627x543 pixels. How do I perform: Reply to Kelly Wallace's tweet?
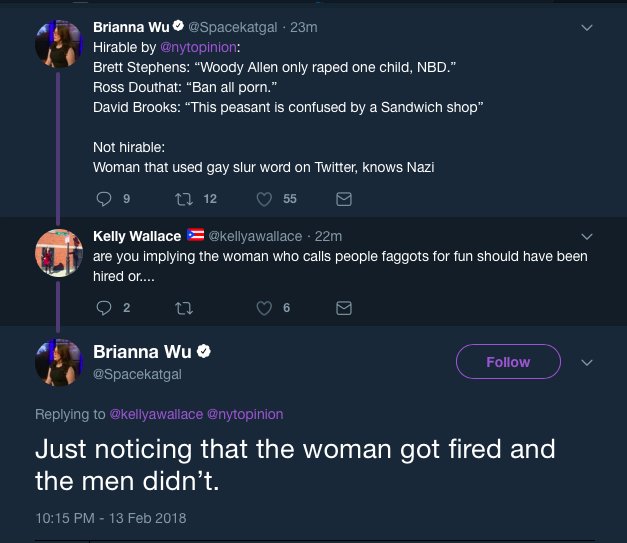point(104,308)
